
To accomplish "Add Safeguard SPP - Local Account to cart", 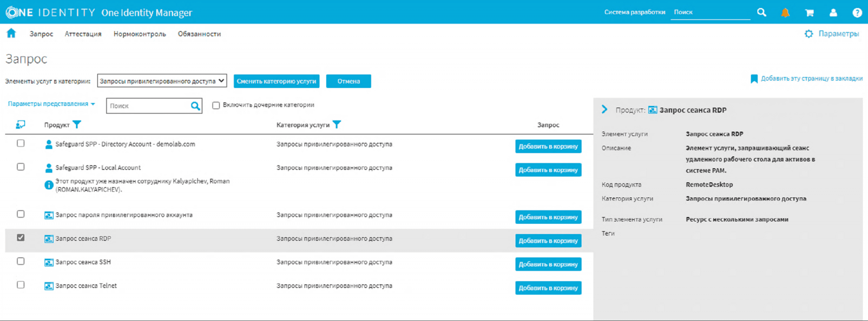I will coord(548,170).
